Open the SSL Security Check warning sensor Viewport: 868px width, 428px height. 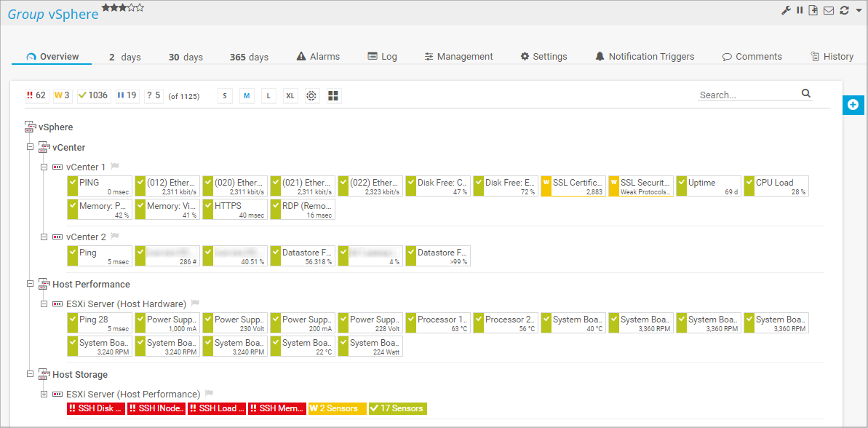pyautogui.click(x=640, y=186)
